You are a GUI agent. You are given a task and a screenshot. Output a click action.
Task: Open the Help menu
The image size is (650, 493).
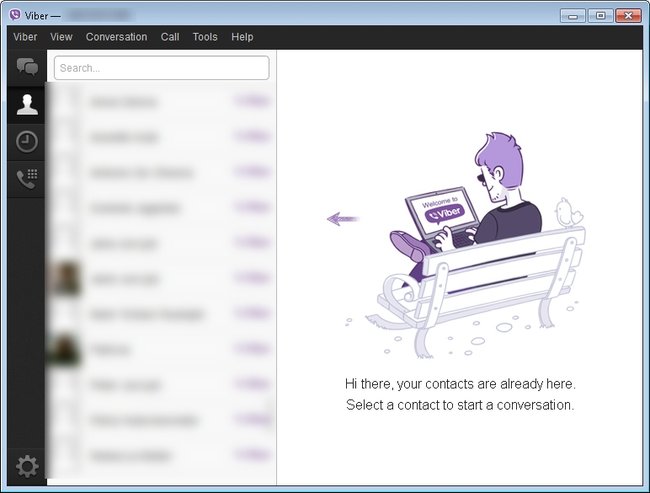pos(243,37)
